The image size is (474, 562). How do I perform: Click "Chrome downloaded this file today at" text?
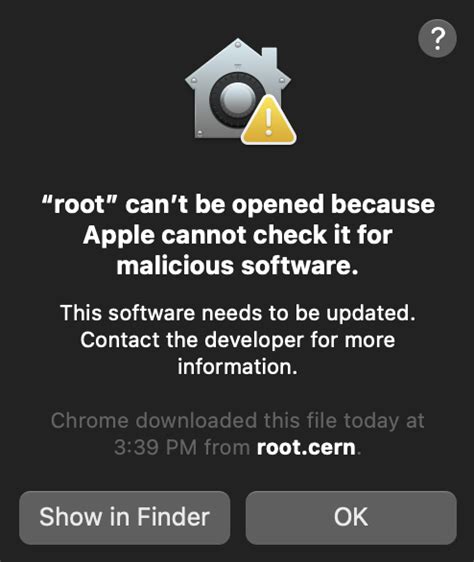click(x=237, y=420)
